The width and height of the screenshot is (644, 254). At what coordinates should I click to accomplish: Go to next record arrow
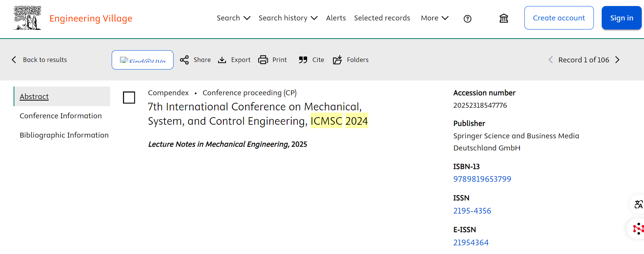618,60
